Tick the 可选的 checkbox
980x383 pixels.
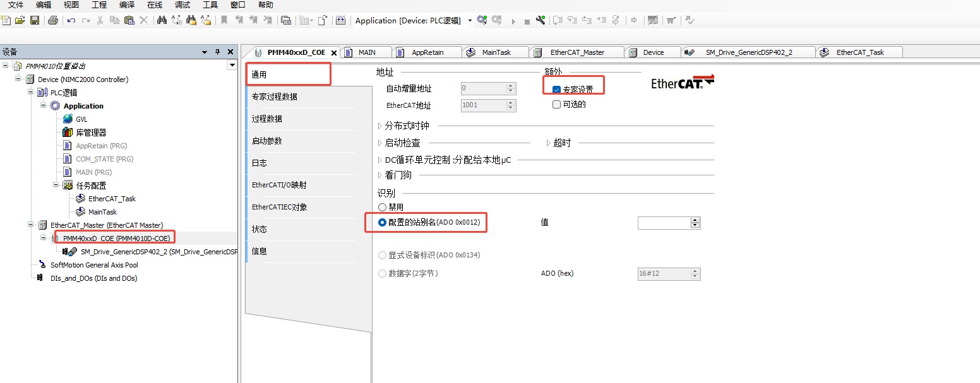pyautogui.click(x=556, y=105)
